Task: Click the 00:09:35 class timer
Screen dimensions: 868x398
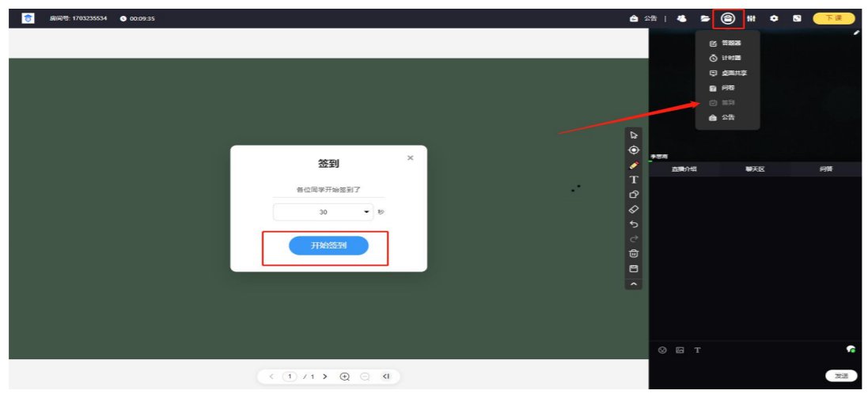Action: click(138, 18)
